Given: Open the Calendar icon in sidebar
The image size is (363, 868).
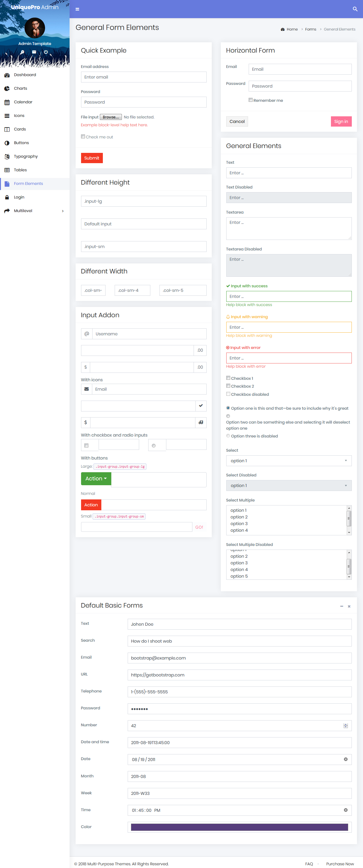Looking at the screenshot, I should coord(7,102).
